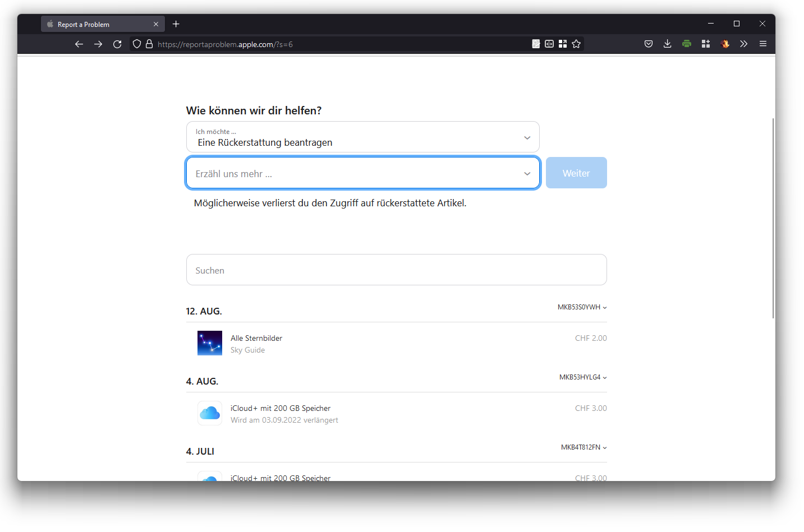Open the 'Ich möchte' request type dropdown
The height and width of the screenshot is (532, 804).
[362, 137]
